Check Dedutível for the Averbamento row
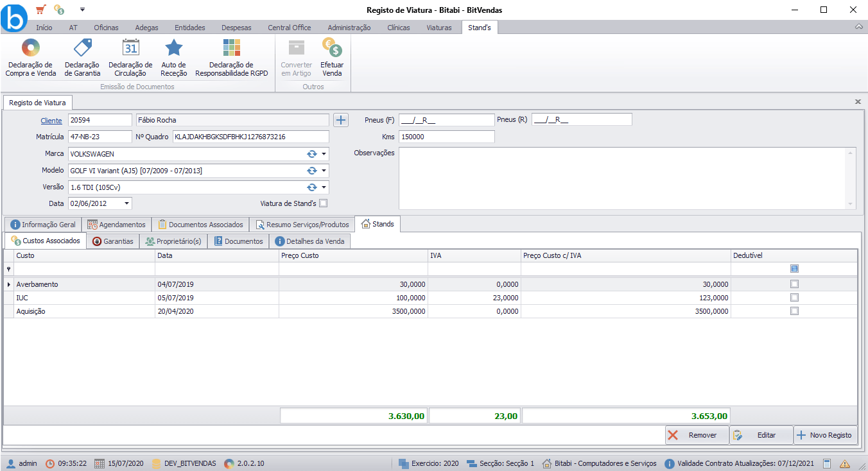 794,284
